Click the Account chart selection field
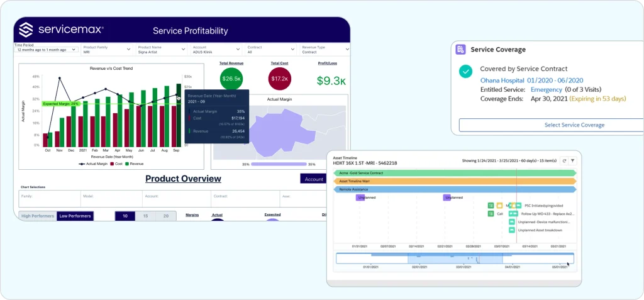Image resolution: width=644 pixels, height=300 pixels. coord(177,199)
